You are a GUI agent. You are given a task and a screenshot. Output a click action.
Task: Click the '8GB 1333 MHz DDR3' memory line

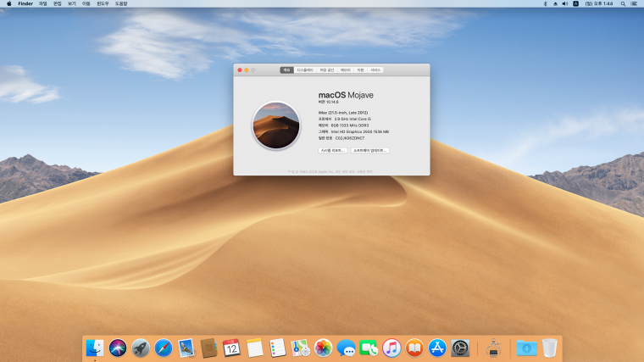click(343, 125)
